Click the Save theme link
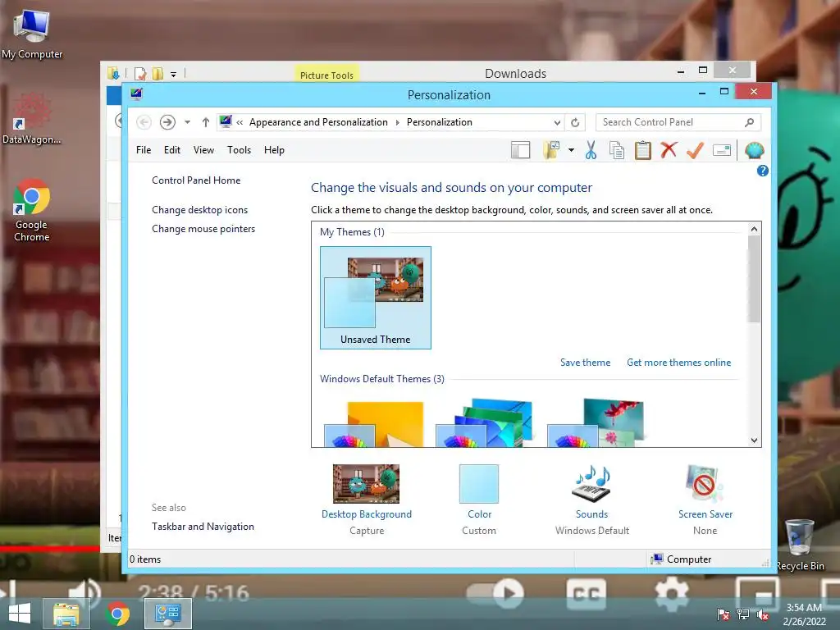 586,363
